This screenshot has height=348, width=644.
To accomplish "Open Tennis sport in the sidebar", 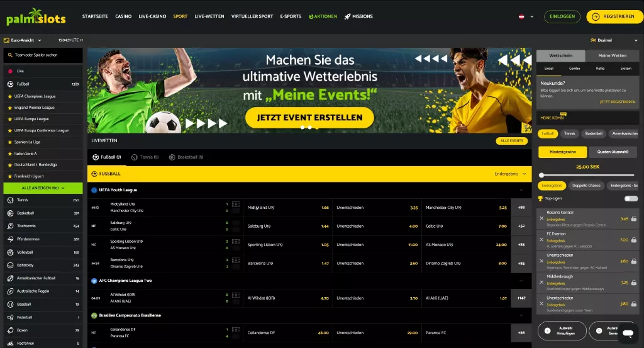I will [x=43, y=200].
